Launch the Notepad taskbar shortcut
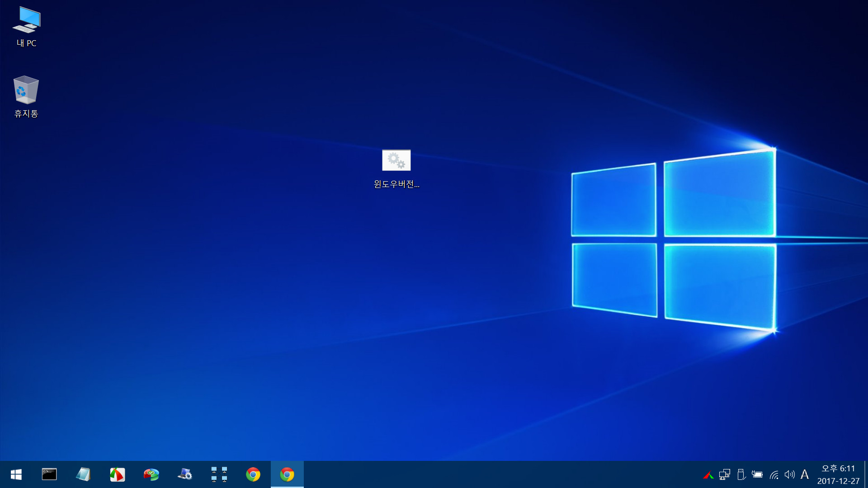868x488 pixels. point(83,474)
